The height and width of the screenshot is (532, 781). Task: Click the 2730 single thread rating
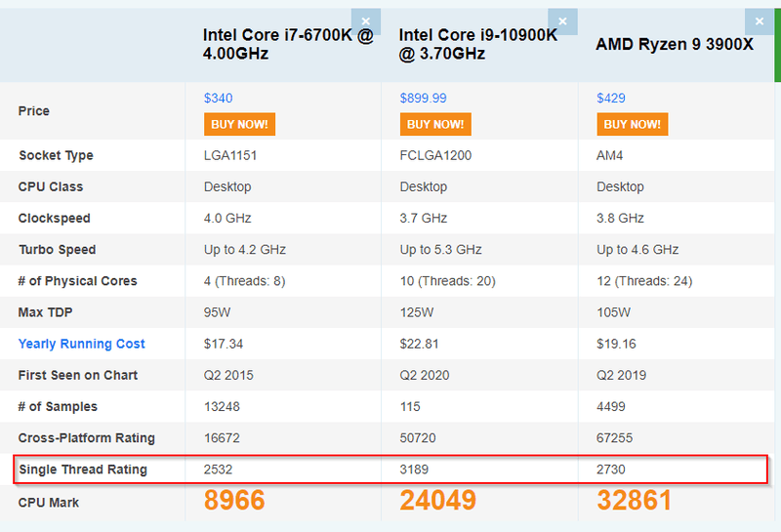click(611, 470)
